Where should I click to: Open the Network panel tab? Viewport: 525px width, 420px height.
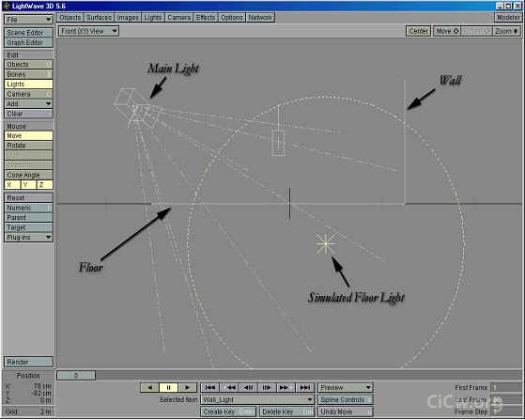[260, 18]
